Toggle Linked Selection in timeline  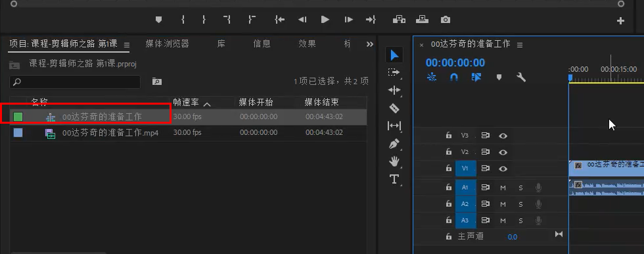pos(476,77)
